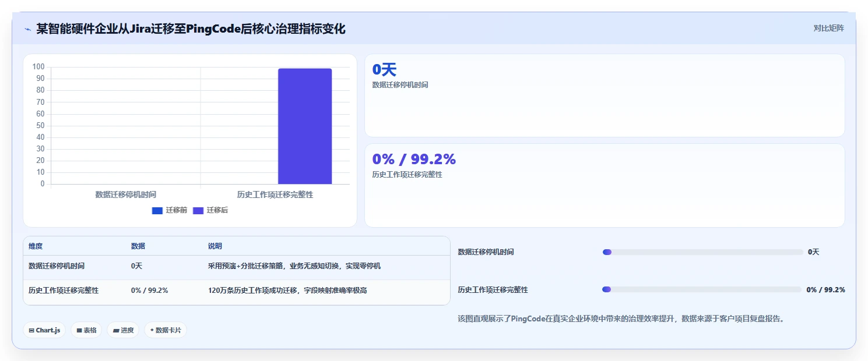Image resolution: width=868 pixels, height=361 pixels.
Task: Click the 历史工作项迁移完整性 chart axis label
Action: tap(275, 194)
